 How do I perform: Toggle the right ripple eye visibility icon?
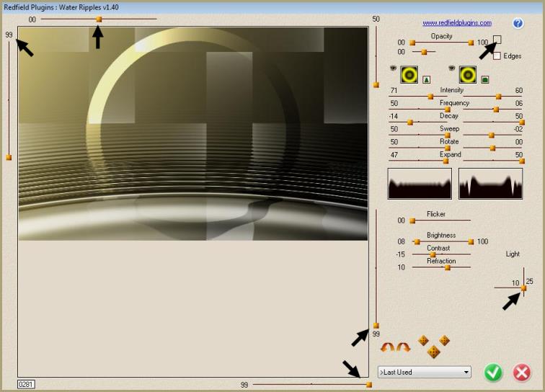click(x=452, y=68)
